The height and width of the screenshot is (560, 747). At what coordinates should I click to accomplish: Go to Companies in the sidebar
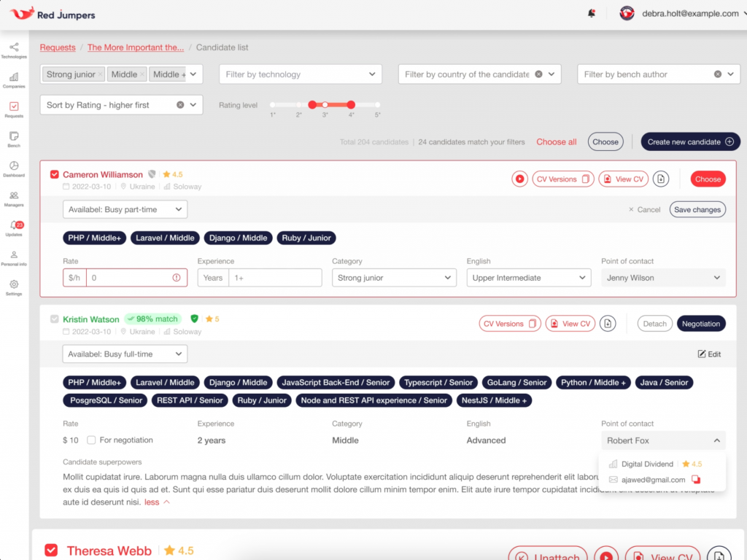point(14,80)
